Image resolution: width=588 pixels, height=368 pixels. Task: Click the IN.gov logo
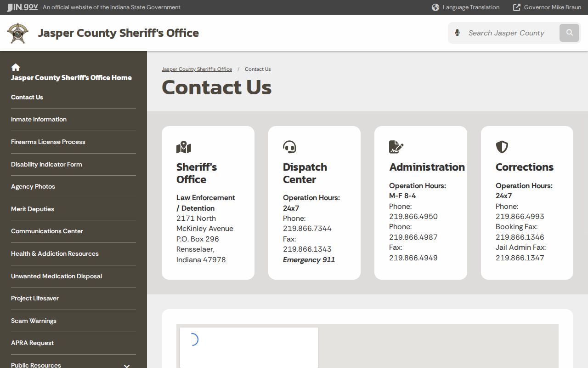click(23, 7)
